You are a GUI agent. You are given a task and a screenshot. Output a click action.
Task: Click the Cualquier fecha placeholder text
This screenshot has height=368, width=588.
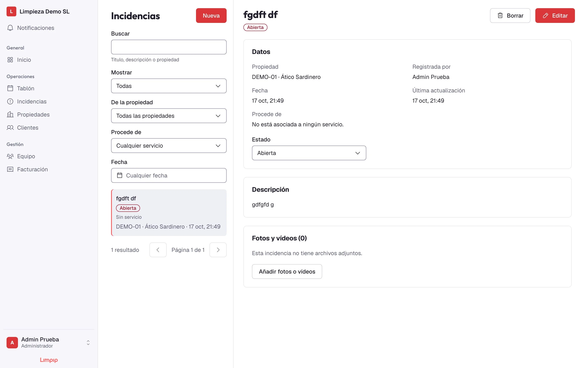point(147,175)
